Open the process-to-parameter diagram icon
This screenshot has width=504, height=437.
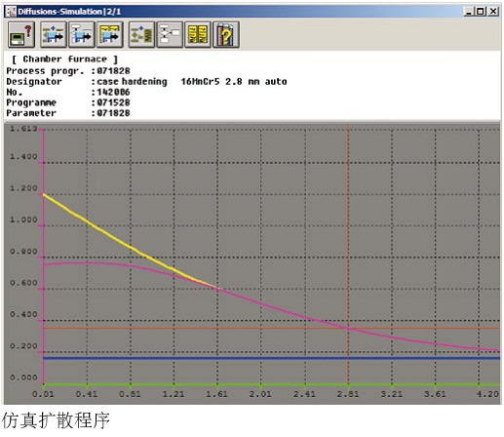click(x=141, y=34)
